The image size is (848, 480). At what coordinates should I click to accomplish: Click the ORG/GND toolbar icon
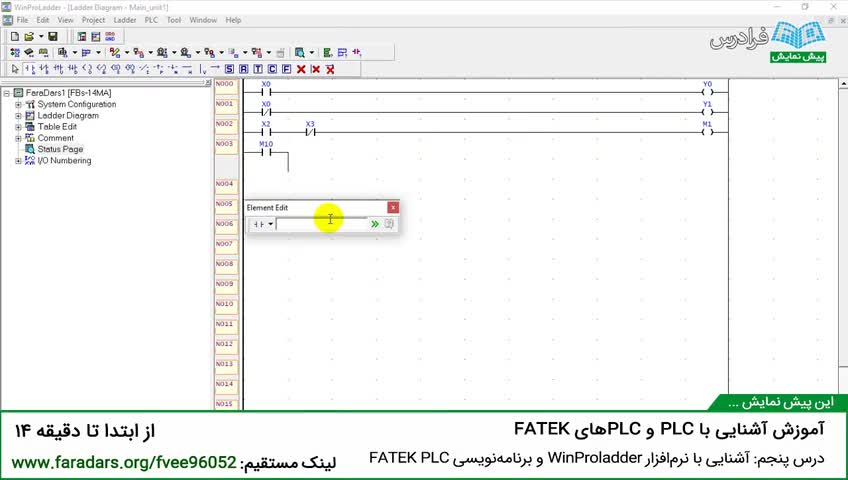point(110,37)
